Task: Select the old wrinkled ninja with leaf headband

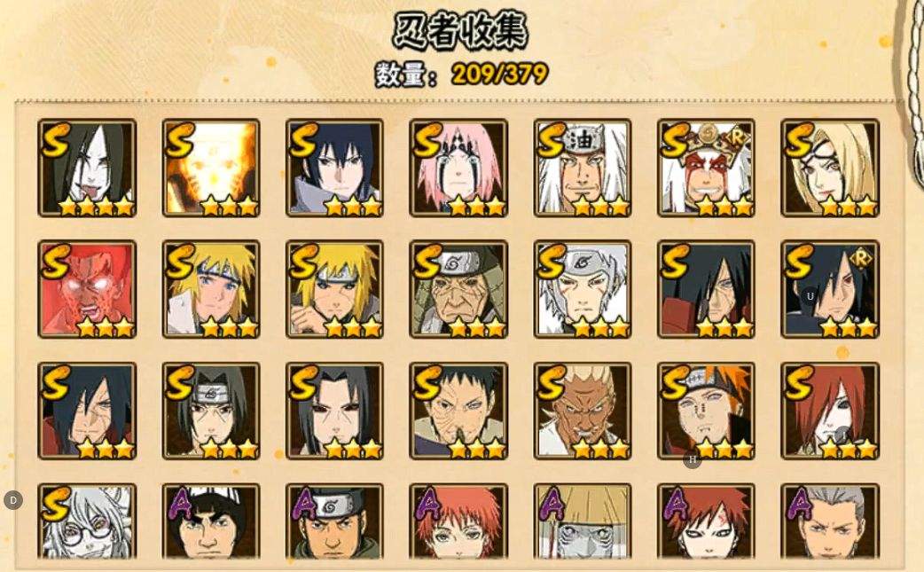Action: click(x=458, y=289)
